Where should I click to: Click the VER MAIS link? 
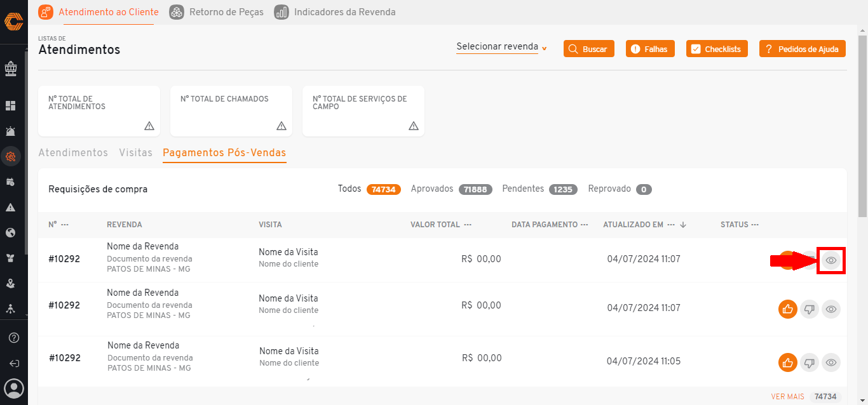click(x=787, y=397)
